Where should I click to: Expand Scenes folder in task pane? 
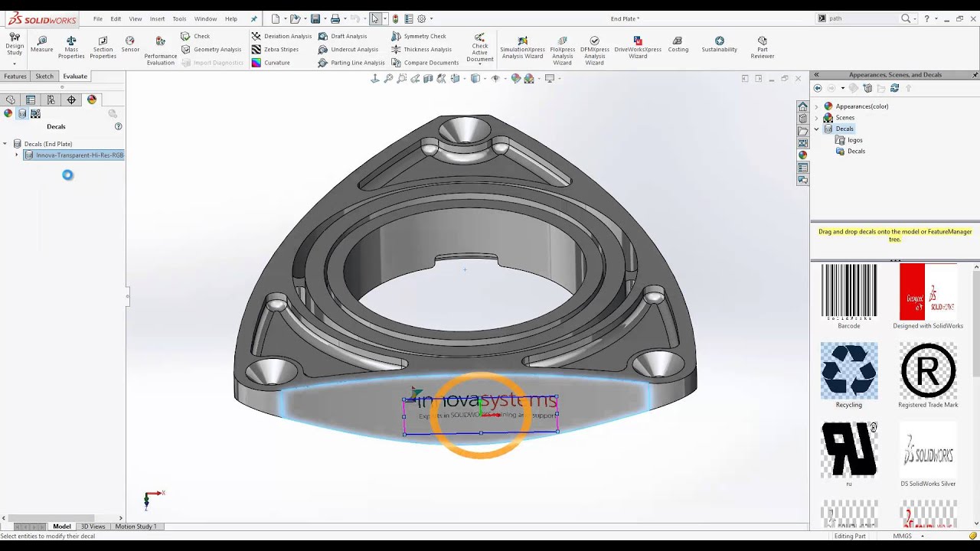pos(816,118)
